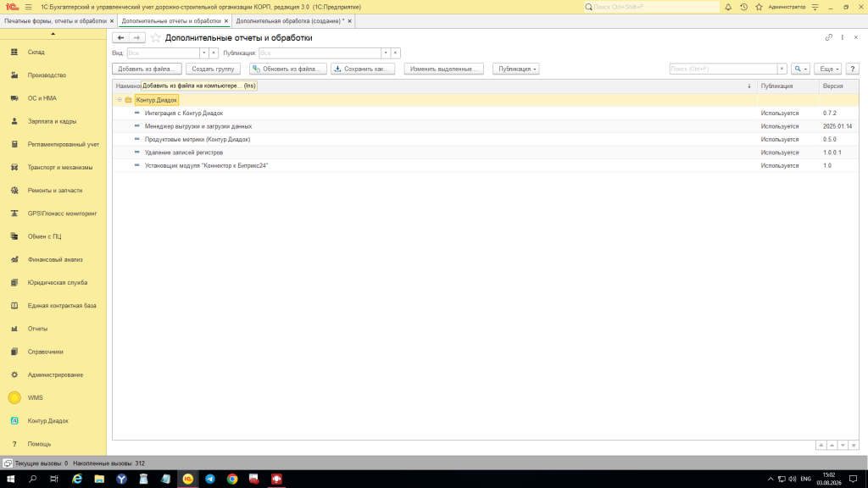Sort by Версия column header
The image size is (868, 488).
click(x=838, y=86)
